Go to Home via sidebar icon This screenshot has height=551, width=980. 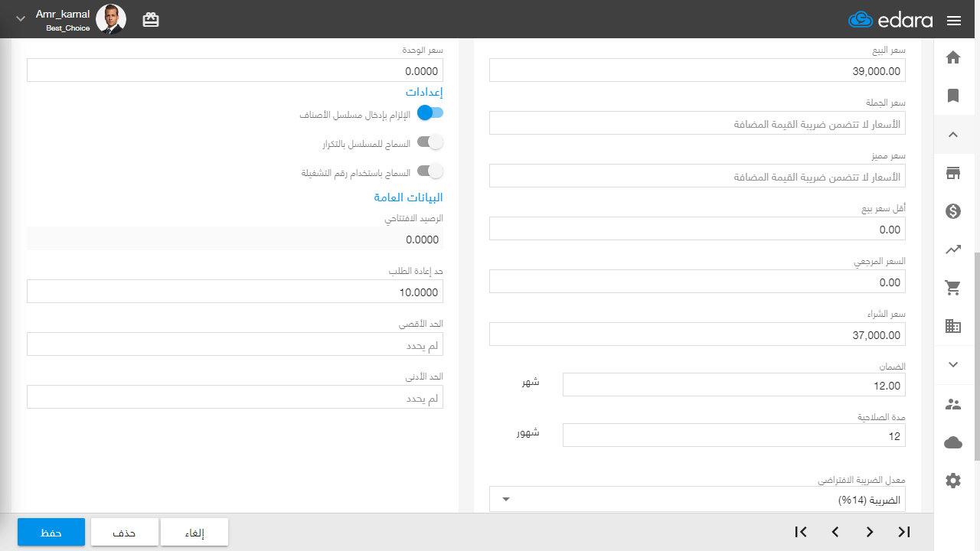(x=953, y=57)
